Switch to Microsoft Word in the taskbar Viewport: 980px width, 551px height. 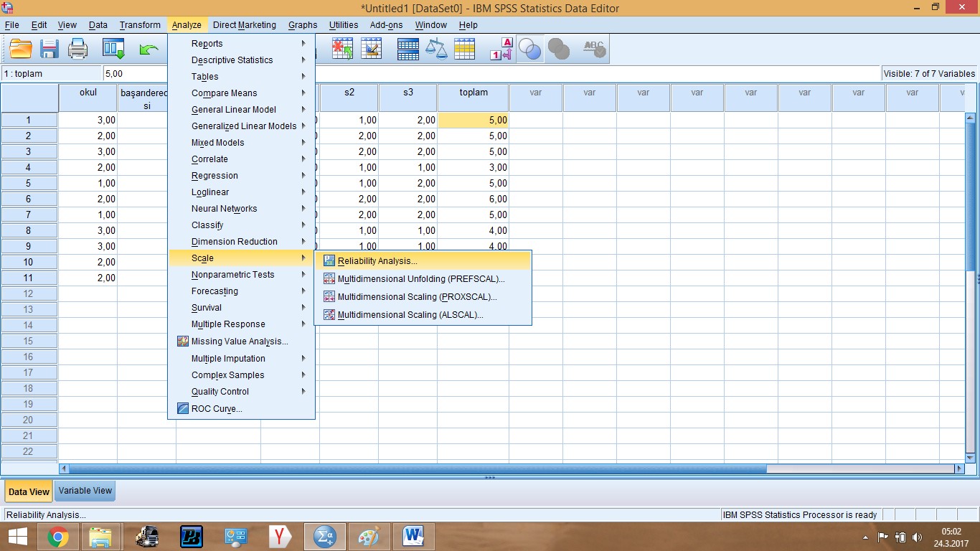pyautogui.click(x=414, y=537)
